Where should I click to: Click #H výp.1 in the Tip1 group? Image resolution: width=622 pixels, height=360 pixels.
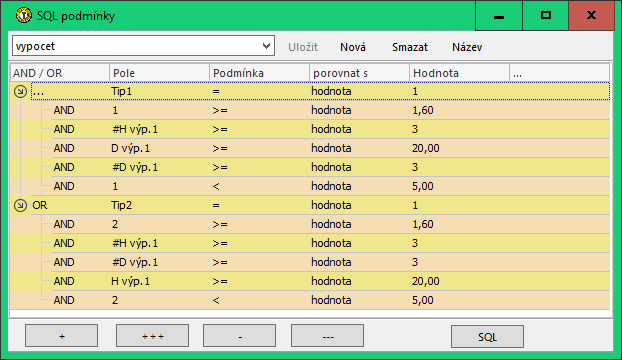(135, 129)
